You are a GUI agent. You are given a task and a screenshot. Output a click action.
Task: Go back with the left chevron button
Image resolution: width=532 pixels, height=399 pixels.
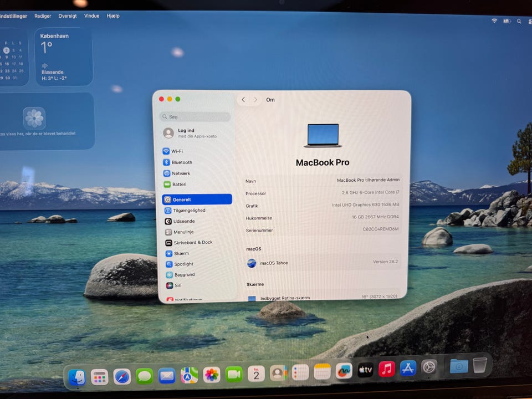click(x=243, y=100)
